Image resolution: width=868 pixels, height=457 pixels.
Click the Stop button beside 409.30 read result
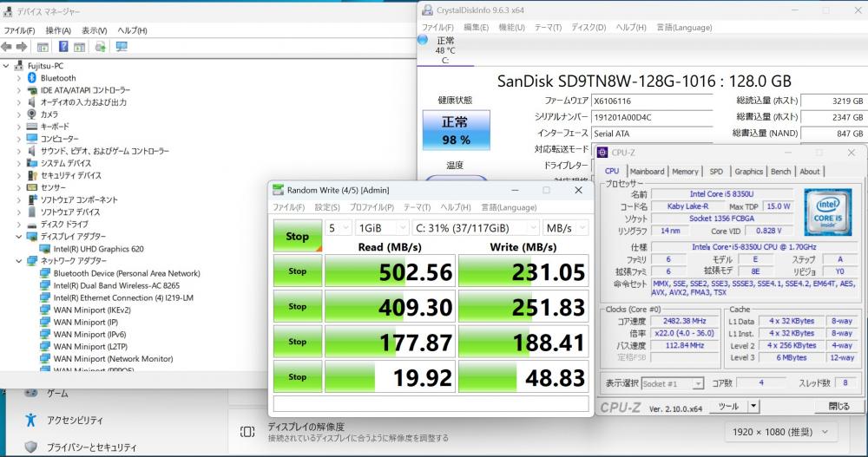(x=297, y=306)
